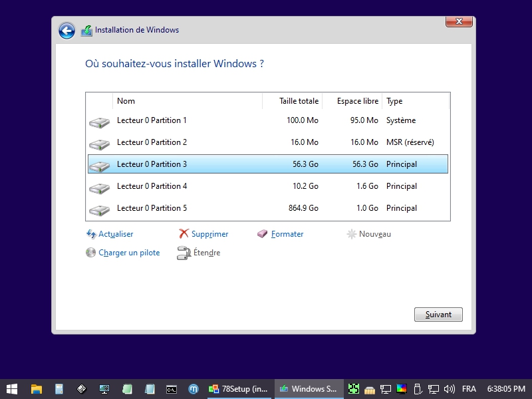Viewport: 532px width, 399px height.
Task: Click the volume speaker tray icon
Action: coord(450,389)
